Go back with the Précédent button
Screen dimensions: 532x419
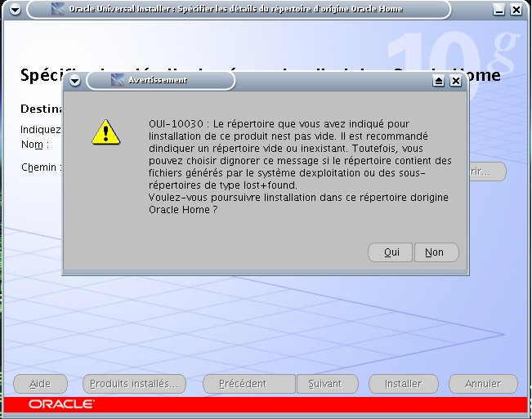(x=249, y=384)
